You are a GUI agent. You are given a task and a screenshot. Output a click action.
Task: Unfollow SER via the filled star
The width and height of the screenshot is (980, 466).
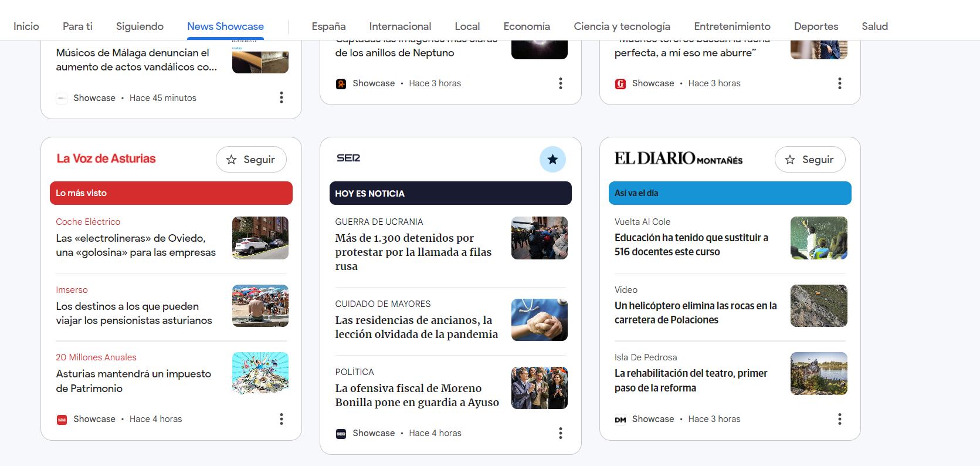(552, 159)
